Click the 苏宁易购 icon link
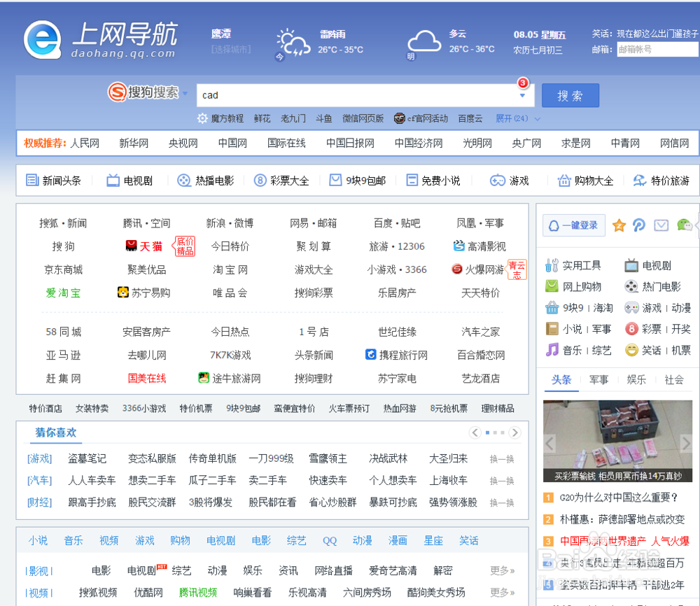The image size is (700, 606). 122,293
